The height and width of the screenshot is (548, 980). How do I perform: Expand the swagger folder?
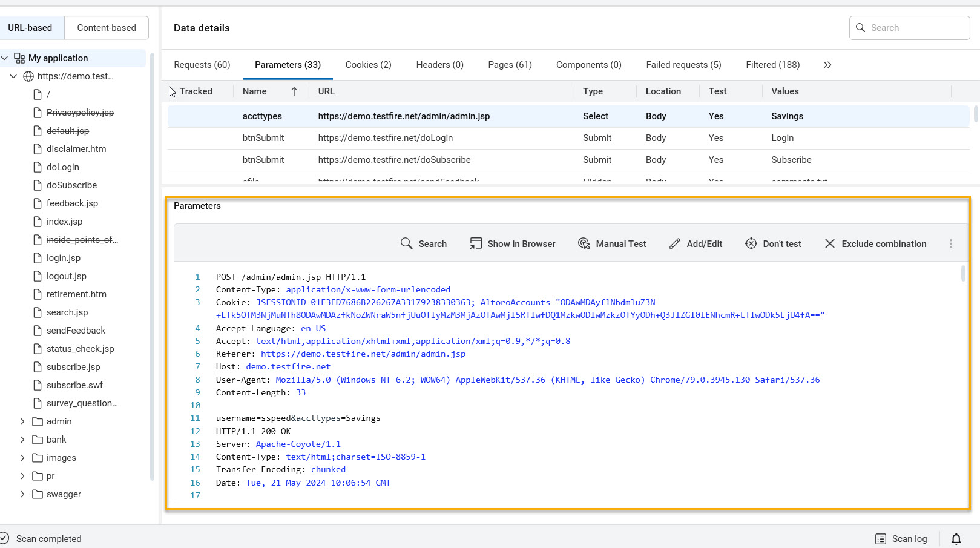pyautogui.click(x=22, y=494)
